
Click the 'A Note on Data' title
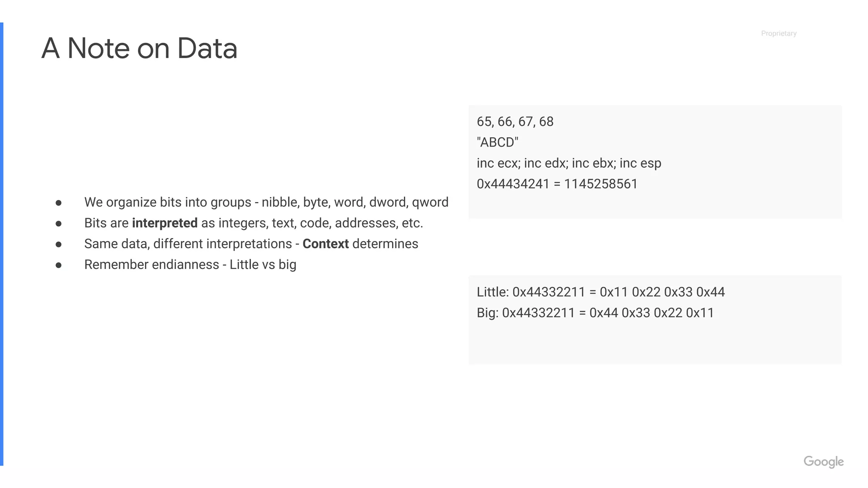[x=139, y=48]
